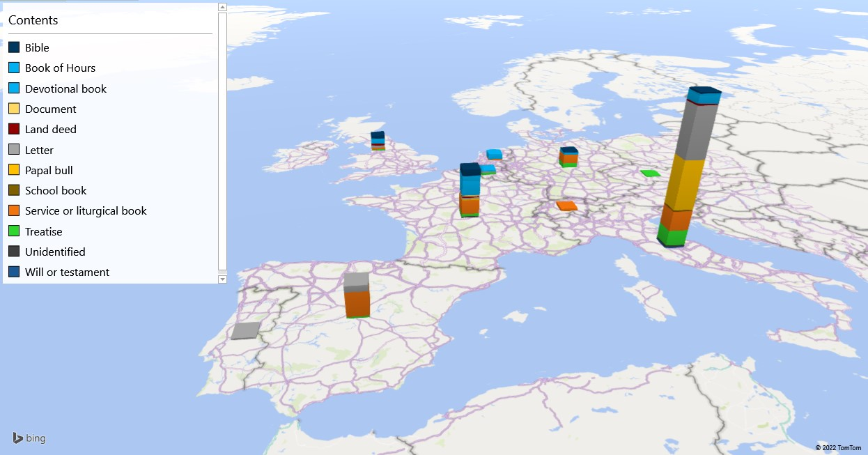This screenshot has height=455, width=868.
Task: Click orange segment of the Spain column
Action: [x=357, y=304]
